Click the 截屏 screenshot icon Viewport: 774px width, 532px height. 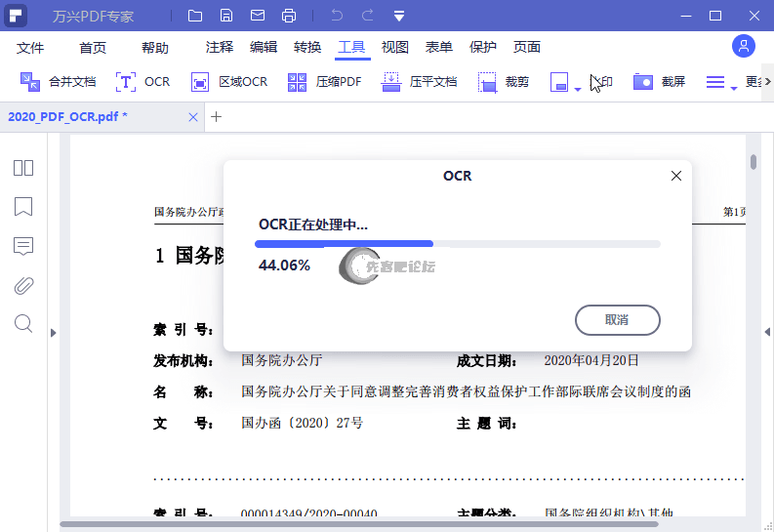coord(642,82)
